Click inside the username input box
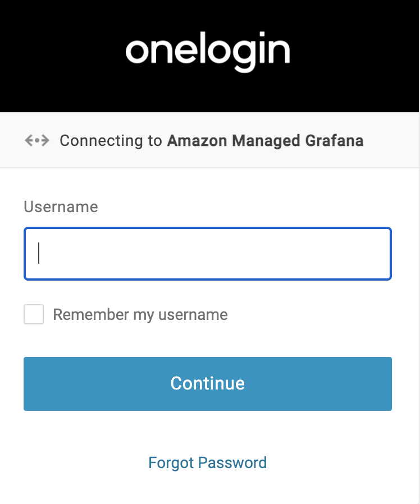 208,253
